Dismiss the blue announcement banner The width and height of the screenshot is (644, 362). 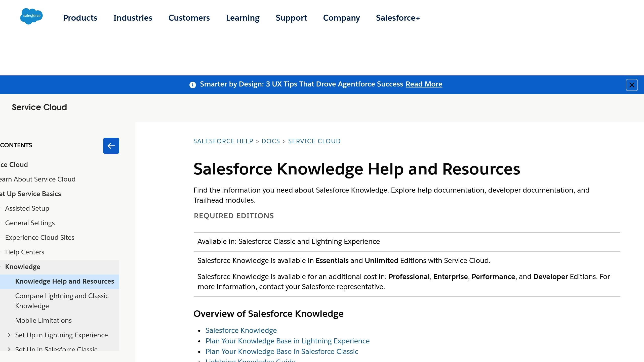[632, 85]
